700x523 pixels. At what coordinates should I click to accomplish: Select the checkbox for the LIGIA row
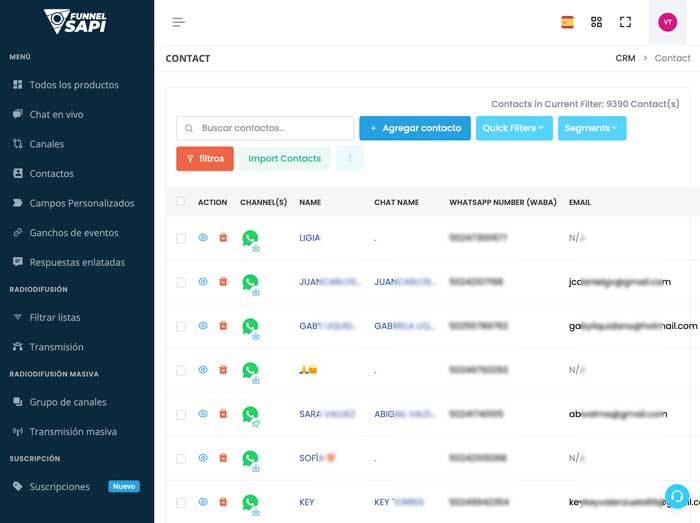(181, 238)
